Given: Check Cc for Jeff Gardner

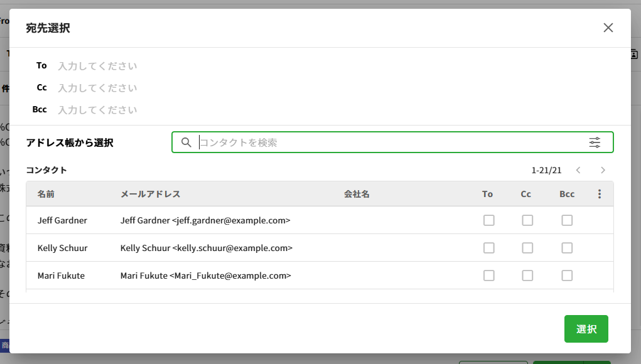Looking at the screenshot, I should (527, 220).
